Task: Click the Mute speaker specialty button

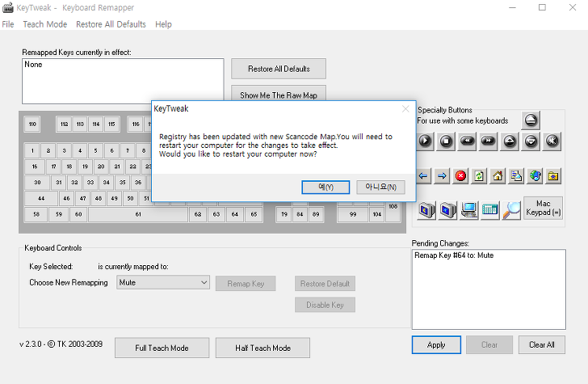Action: 552,141
